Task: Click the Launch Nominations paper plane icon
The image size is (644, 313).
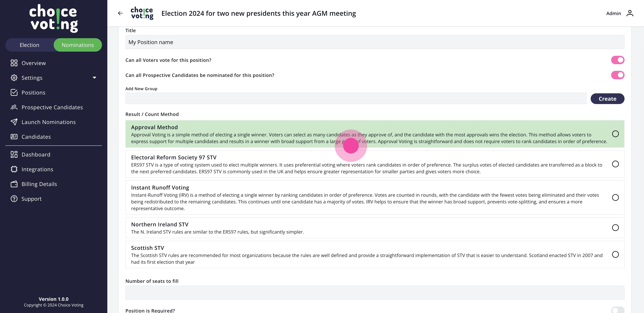Action: pyautogui.click(x=14, y=122)
